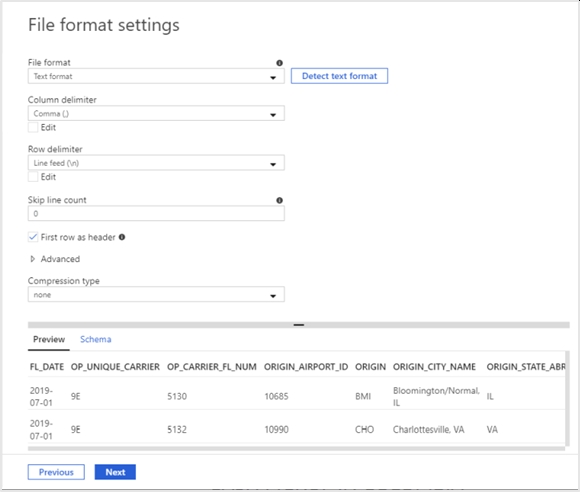The height and width of the screenshot is (492, 580).
Task: Uncheck First row as header
Action: [x=33, y=237]
